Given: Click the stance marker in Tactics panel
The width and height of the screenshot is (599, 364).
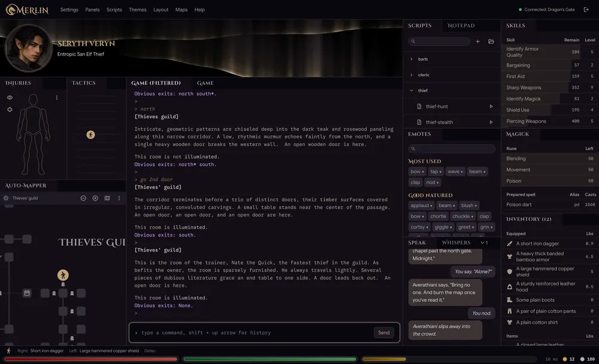Looking at the screenshot, I should click(90, 135).
